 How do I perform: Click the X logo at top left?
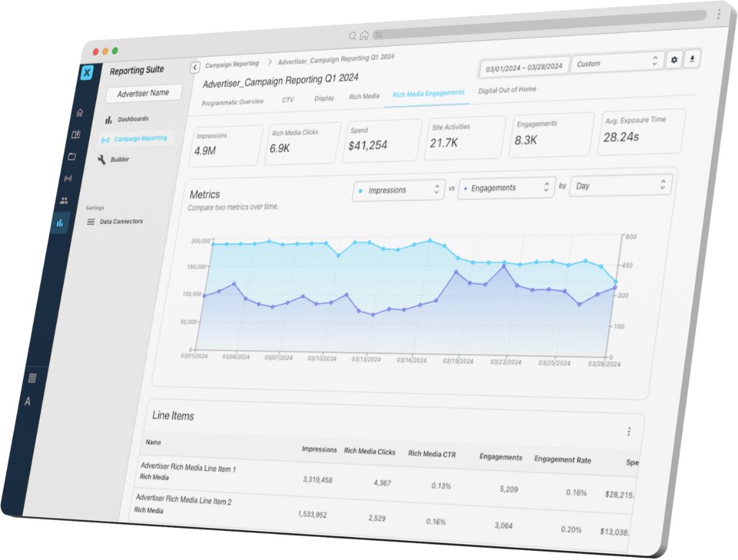87,73
